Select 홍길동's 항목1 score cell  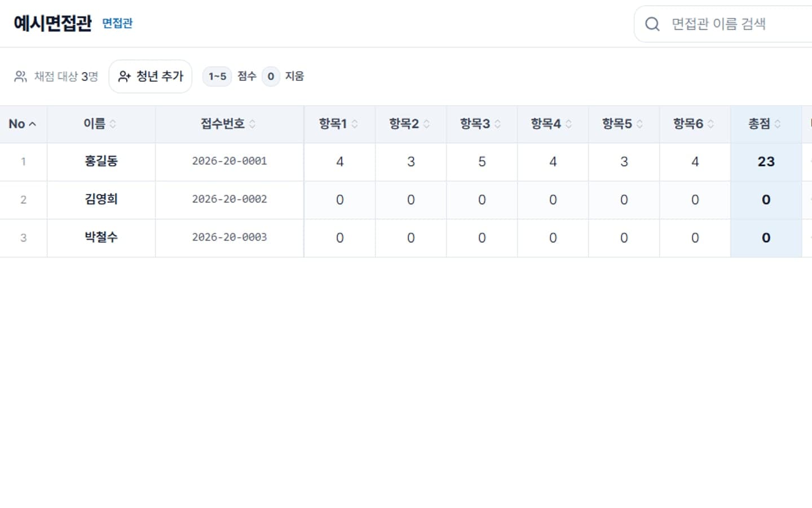pyautogui.click(x=340, y=162)
